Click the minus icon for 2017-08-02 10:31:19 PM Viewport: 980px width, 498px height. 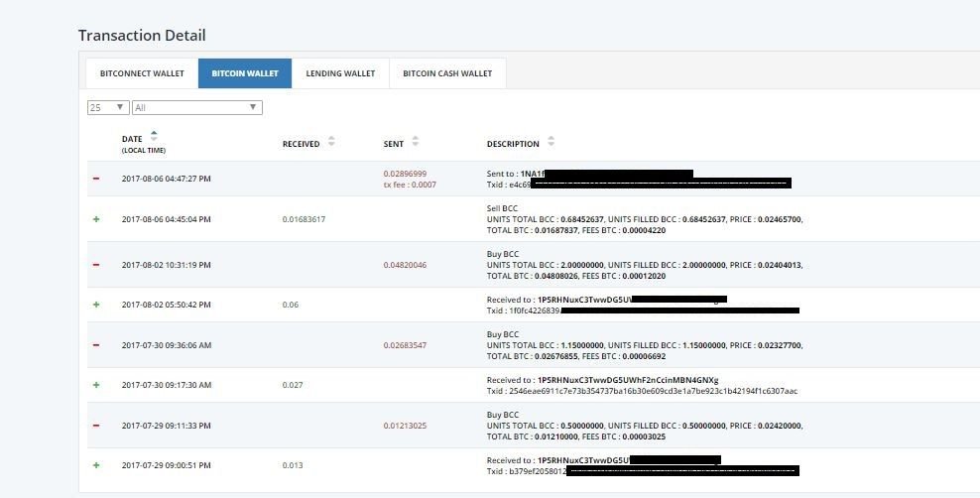coord(96,265)
